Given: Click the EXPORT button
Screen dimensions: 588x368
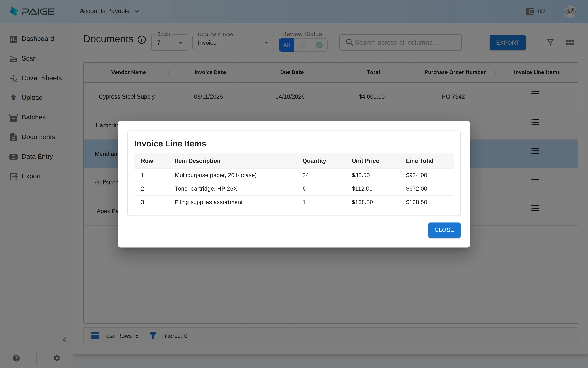Looking at the screenshot, I should tap(508, 43).
